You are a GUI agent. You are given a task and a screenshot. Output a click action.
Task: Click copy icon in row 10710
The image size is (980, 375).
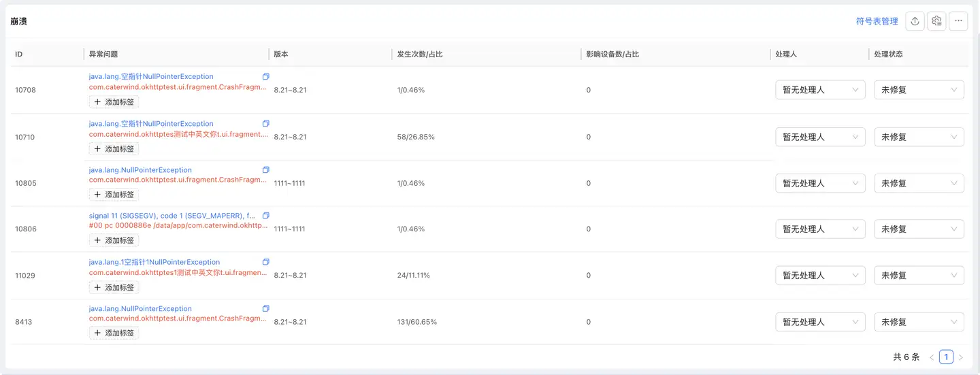pyautogui.click(x=266, y=124)
